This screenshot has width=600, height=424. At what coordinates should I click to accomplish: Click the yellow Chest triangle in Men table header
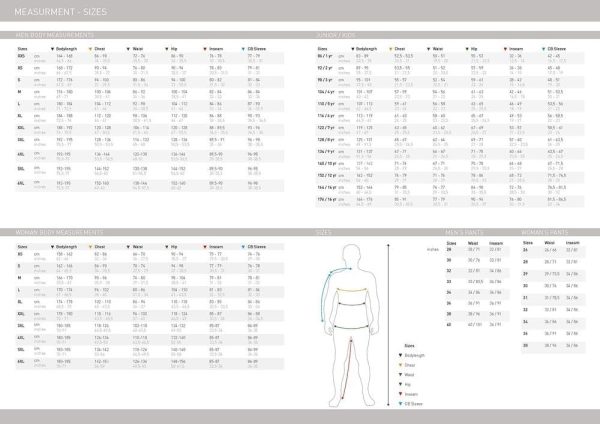tap(92, 47)
